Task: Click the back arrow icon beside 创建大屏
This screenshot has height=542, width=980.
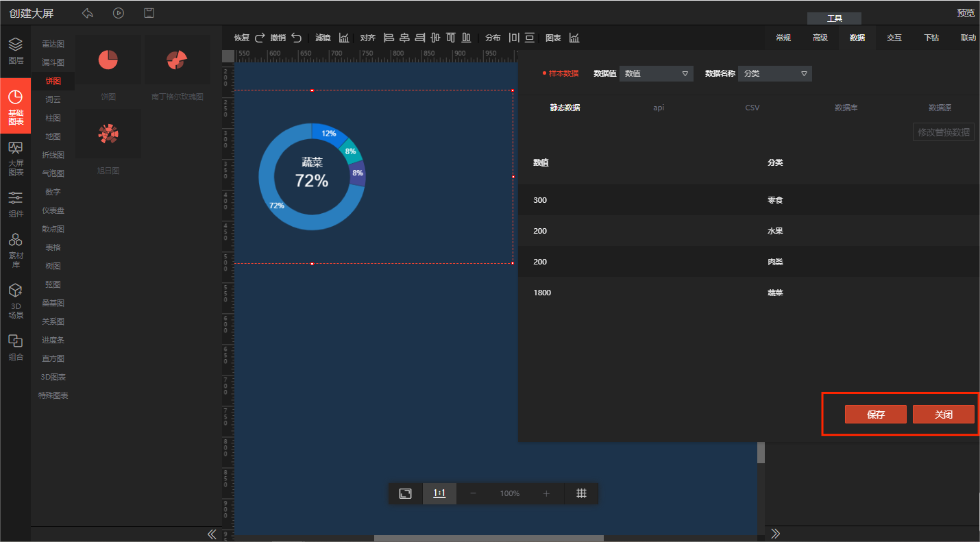Action: point(87,13)
